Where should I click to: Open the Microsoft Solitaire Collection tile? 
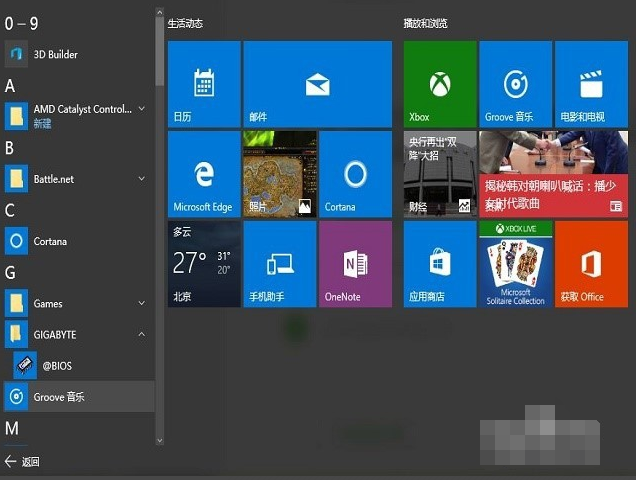pos(516,264)
